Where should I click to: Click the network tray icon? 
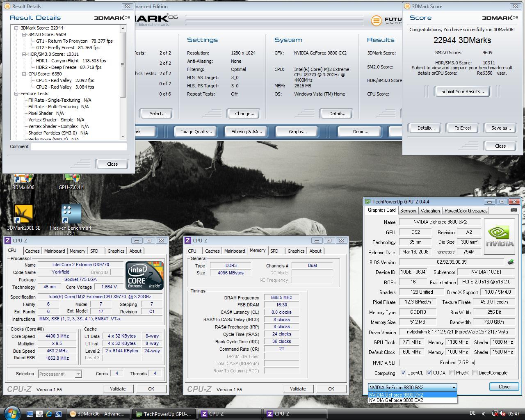pos(495,414)
